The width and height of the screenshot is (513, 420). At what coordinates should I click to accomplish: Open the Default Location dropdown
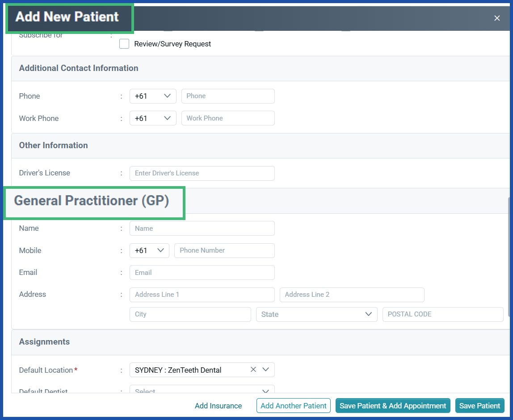(265, 370)
